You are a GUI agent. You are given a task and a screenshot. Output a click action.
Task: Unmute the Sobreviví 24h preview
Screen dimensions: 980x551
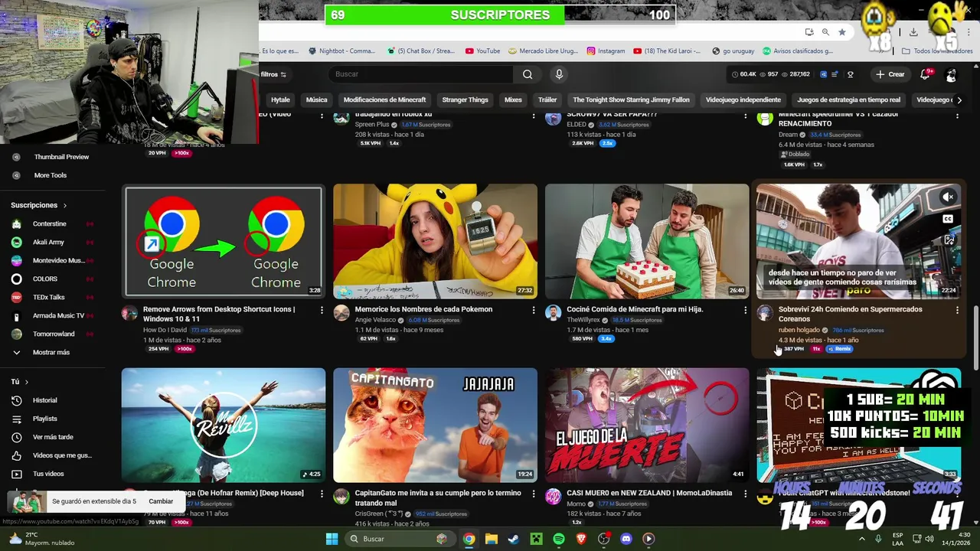point(948,197)
